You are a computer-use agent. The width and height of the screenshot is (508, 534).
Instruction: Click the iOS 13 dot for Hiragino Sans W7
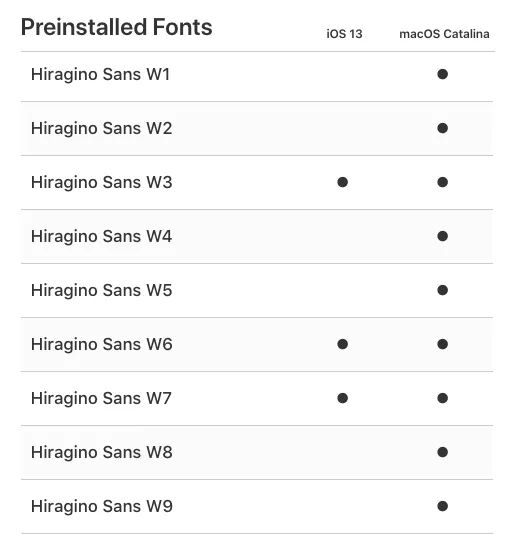343,398
